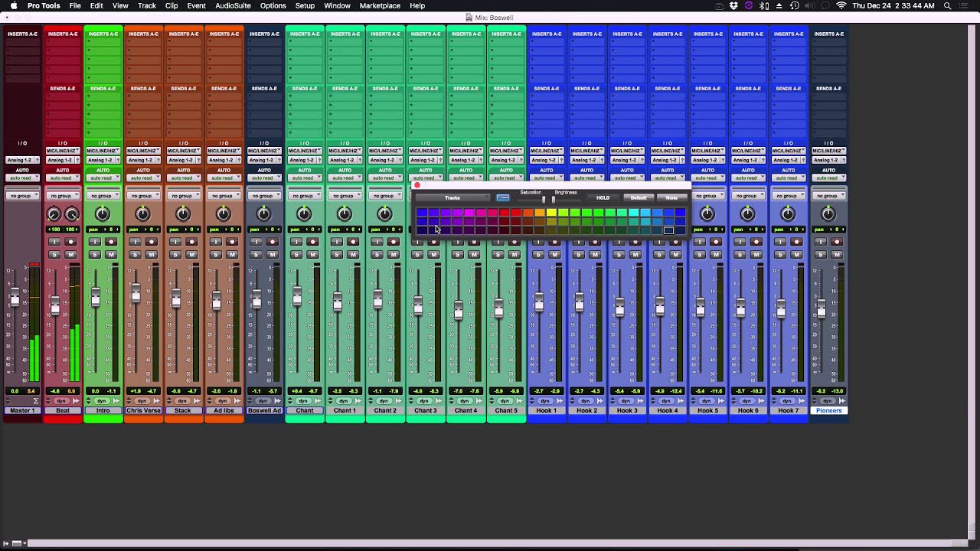Enable input monitoring on Ad libs track

[x=215, y=242]
